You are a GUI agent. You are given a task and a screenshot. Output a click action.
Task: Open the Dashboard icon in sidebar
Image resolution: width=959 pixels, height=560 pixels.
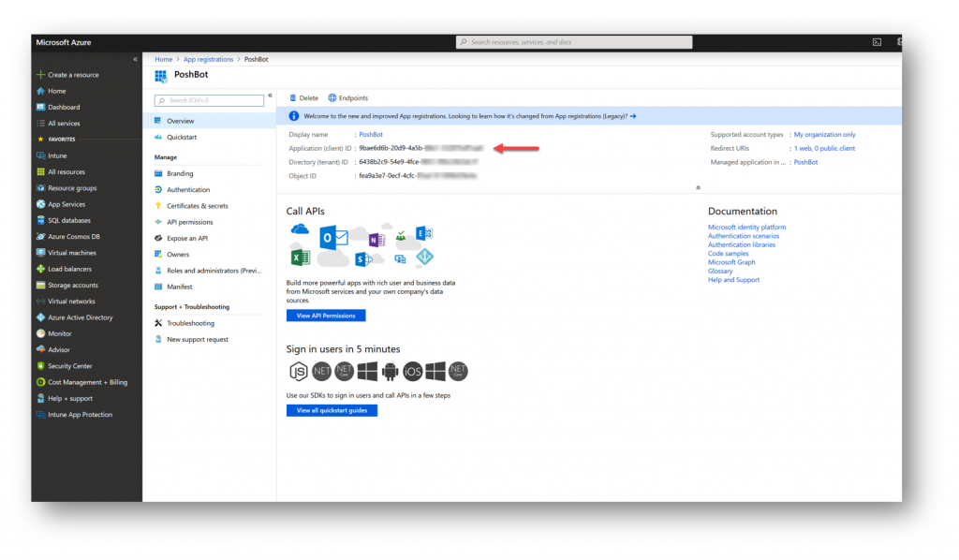[x=40, y=107]
